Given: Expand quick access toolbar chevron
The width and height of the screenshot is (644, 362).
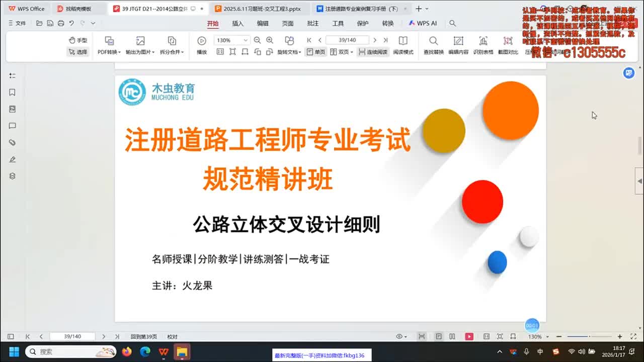Looking at the screenshot, I should (x=93, y=23).
